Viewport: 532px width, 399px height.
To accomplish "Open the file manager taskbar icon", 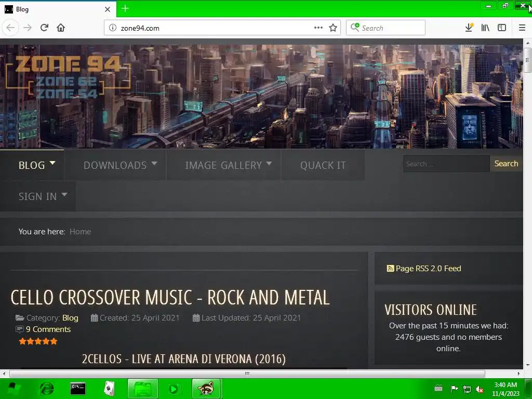I will 143,389.
